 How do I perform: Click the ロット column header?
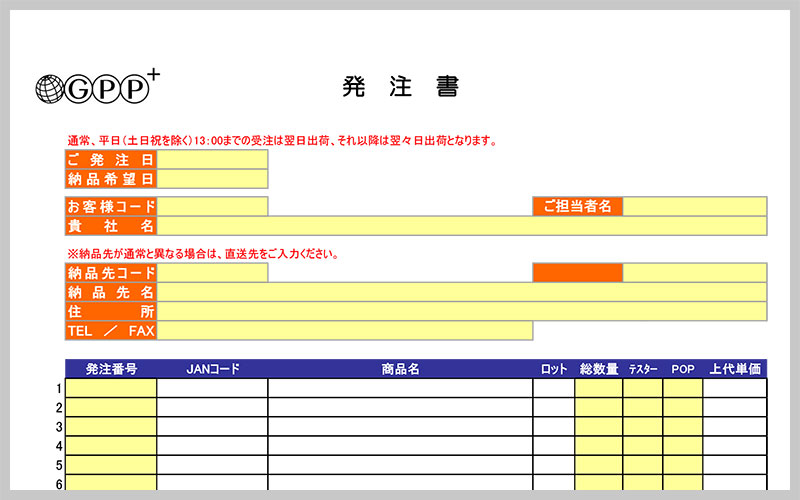point(554,369)
